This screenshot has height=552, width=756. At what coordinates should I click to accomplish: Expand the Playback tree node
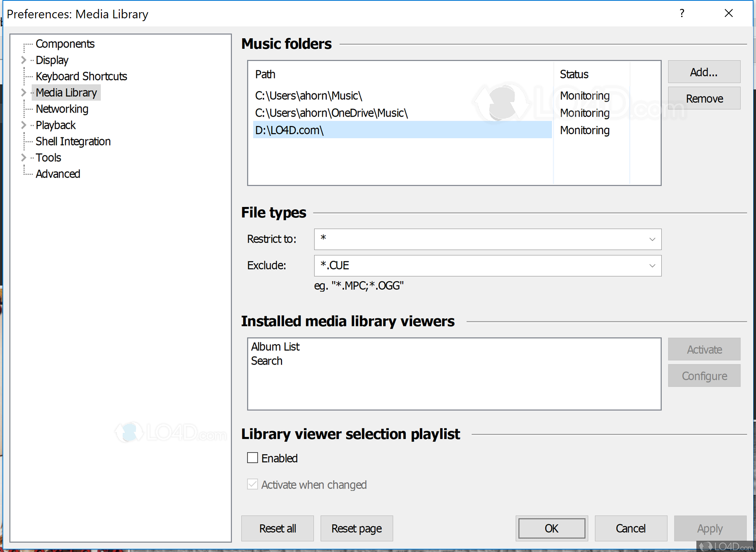pyautogui.click(x=23, y=125)
